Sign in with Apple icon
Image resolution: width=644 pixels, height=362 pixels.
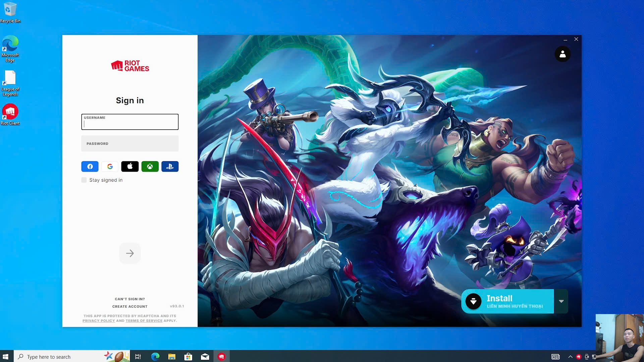[130, 167]
